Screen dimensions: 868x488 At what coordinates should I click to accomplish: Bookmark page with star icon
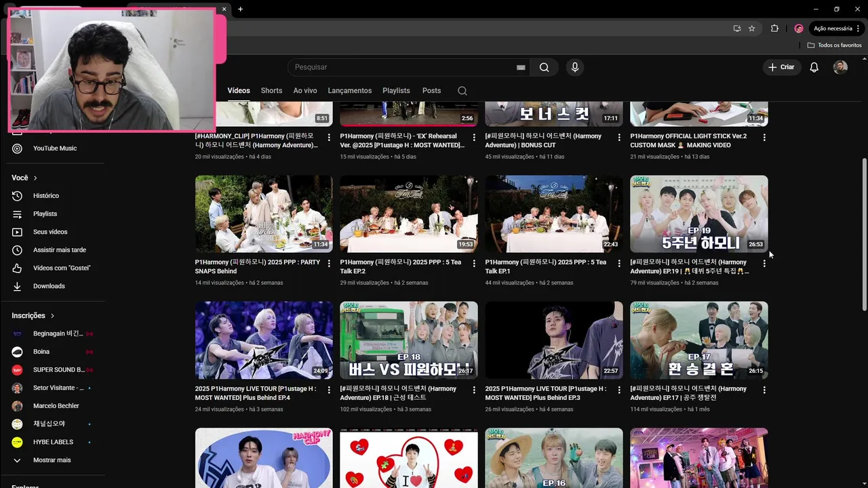pyautogui.click(x=752, y=28)
